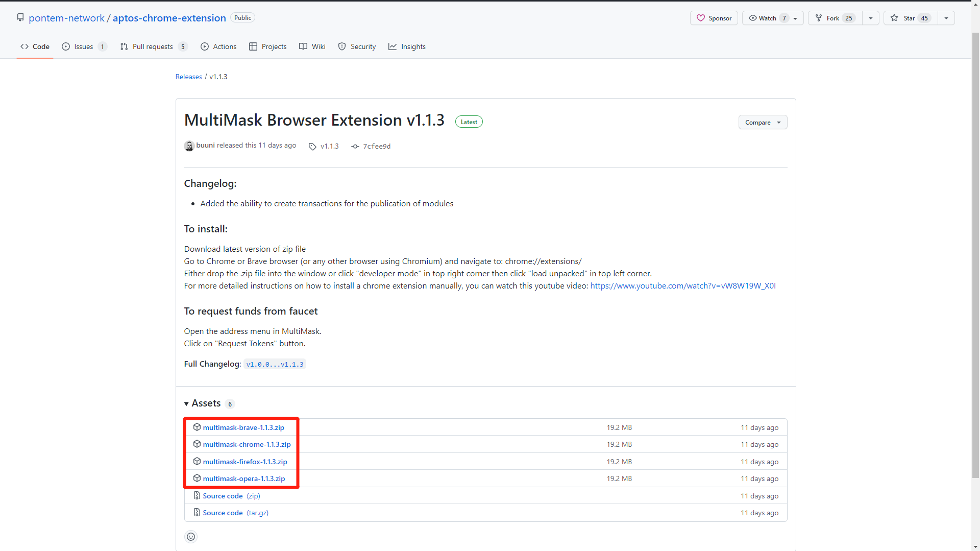The width and height of the screenshot is (980, 551).
Task: Click the Sponsor button
Action: click(x=714, y=18)
